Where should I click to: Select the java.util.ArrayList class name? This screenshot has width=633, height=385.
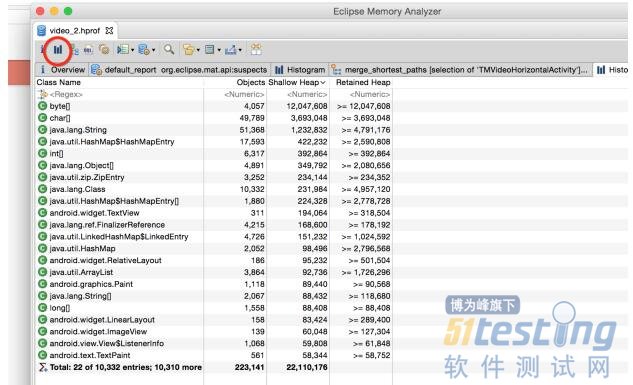[81, 272]
